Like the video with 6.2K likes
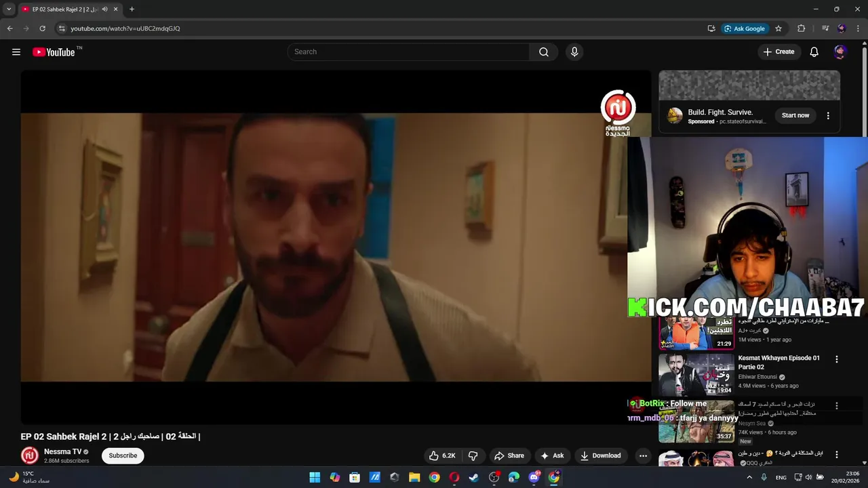 point(442,455)
